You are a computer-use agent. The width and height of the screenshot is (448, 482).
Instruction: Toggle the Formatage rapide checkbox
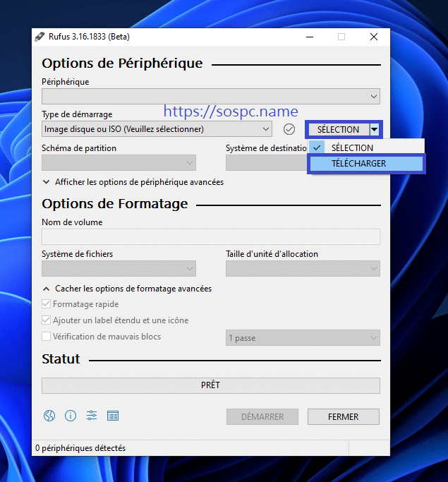[47, 304]
